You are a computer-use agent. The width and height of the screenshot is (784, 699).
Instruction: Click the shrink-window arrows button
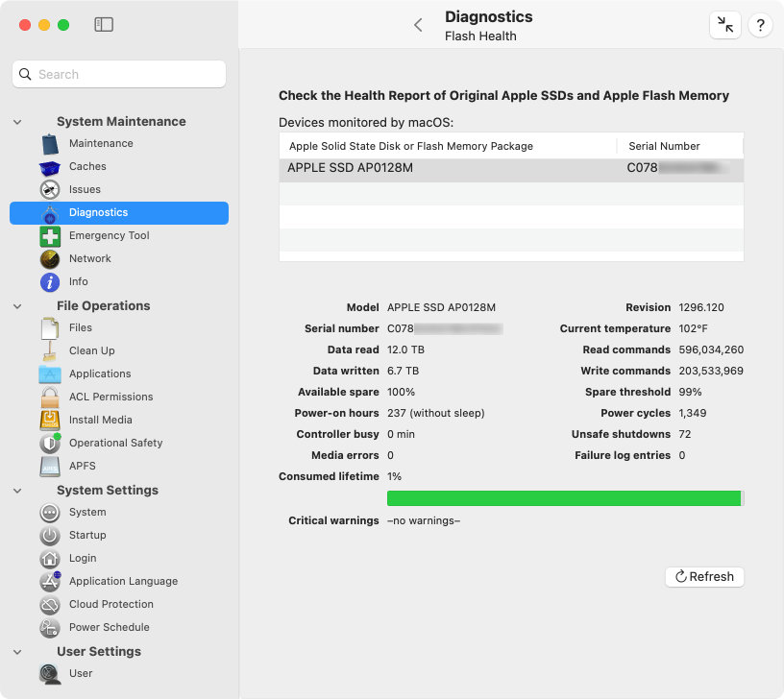pos(725,24)
